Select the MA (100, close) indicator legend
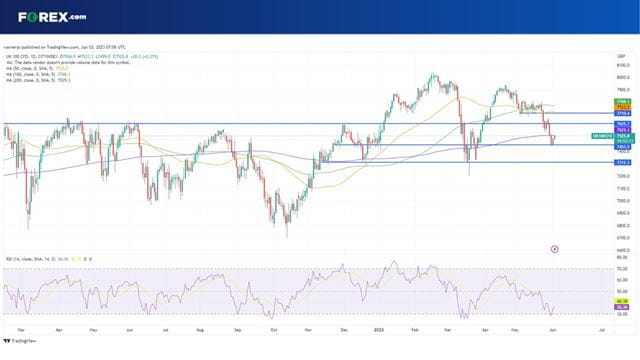This screenshot has width=640, height=360. point(38,74)
